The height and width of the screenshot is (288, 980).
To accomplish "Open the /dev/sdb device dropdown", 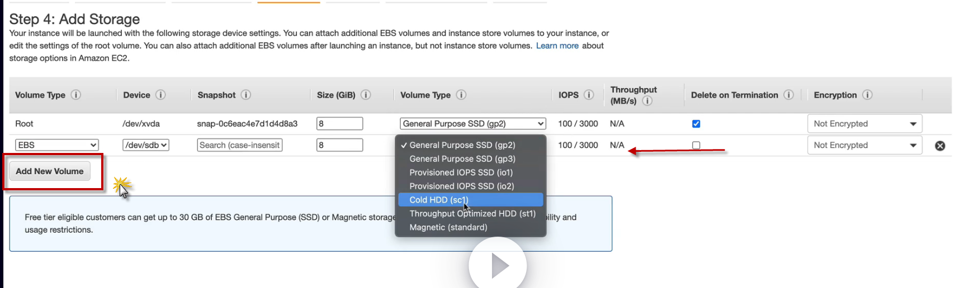I will coord(146,145).
